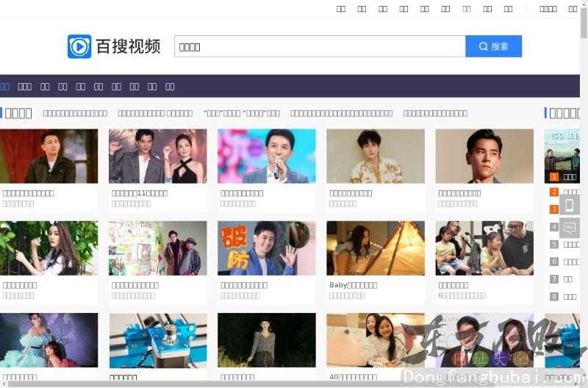This screenshot has width=588, height=388.
Task: Click the magnifier icon in search button
Action: (483, 46)
